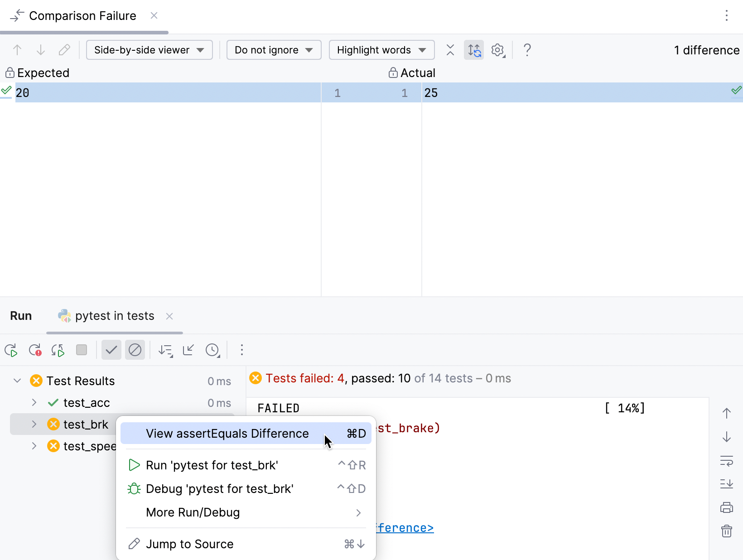Clear output with the trash icon
743x560 pixels.
point(727,531)
